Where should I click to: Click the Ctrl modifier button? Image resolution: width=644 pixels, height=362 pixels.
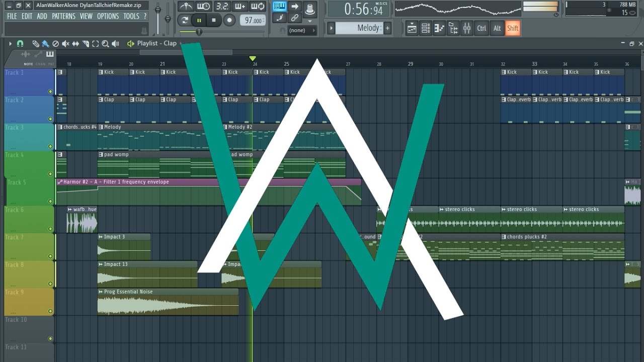coord(481,28)
